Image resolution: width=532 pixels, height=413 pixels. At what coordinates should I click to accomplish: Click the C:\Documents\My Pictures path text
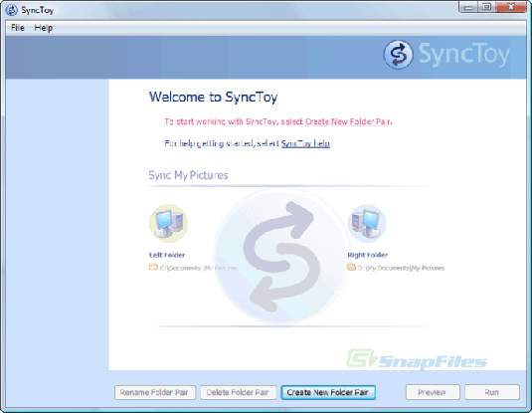[x=199, y=268]
